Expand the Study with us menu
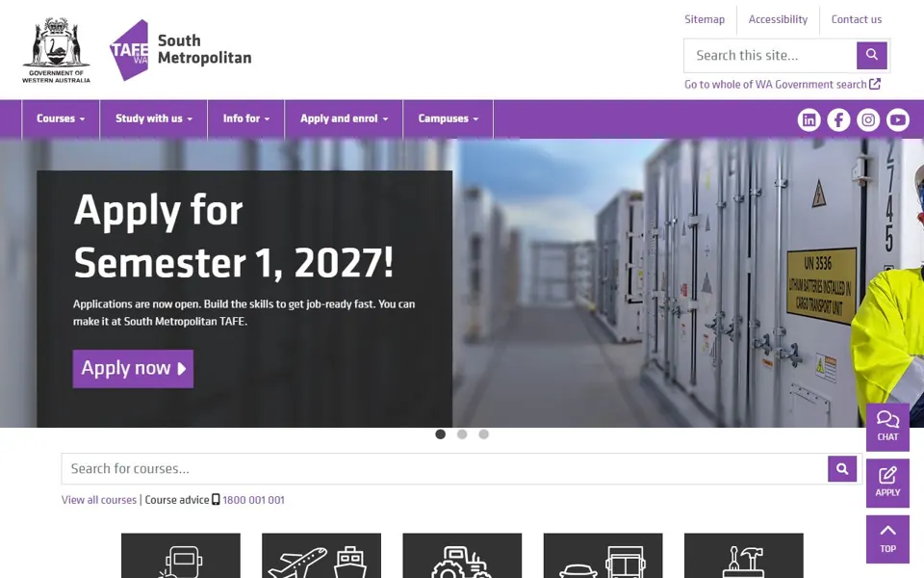Viewport: 924px width, 578px height. tap(154, 118)
